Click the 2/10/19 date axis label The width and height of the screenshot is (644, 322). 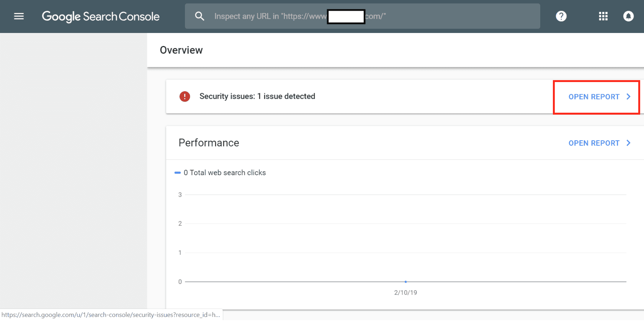tap(405, 293)
